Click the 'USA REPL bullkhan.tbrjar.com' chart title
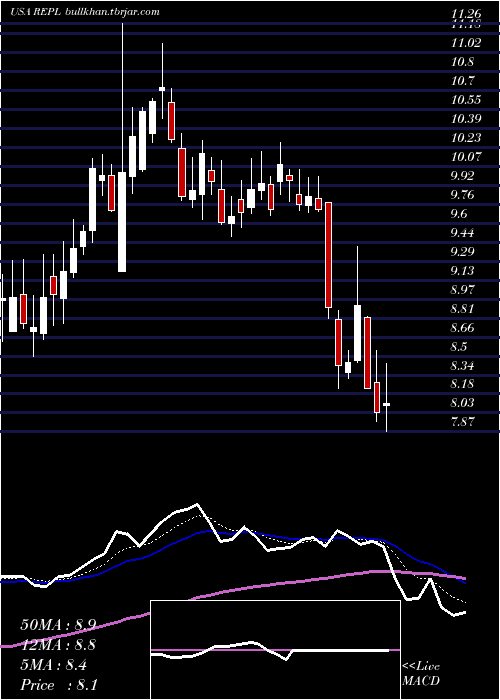The image size is (500, 700). tap(85, 12)
